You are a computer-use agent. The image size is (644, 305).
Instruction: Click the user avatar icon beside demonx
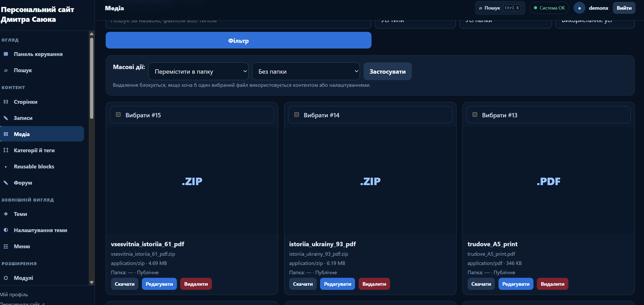(579, 8)
